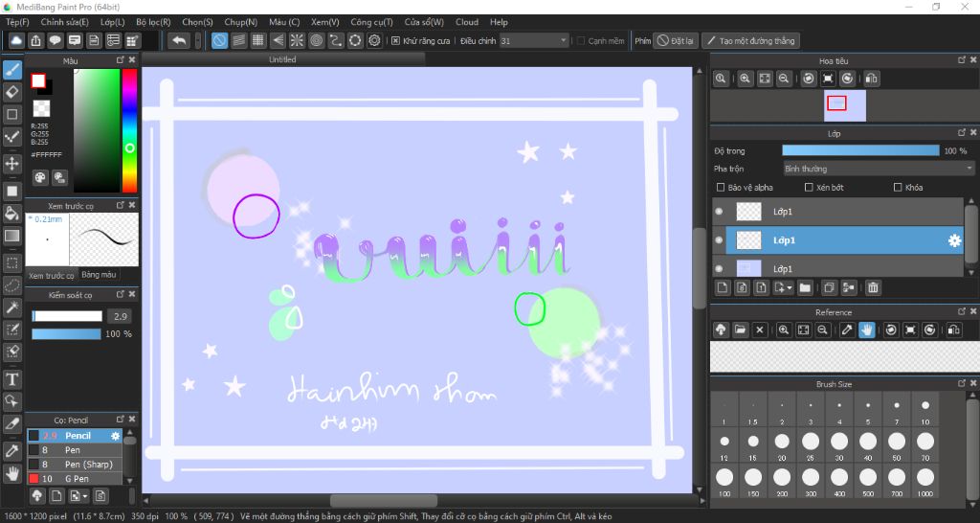This screenshot has width=980, height=523.
Task: Click the rainbow hue bar
Action: pos(129,130)
